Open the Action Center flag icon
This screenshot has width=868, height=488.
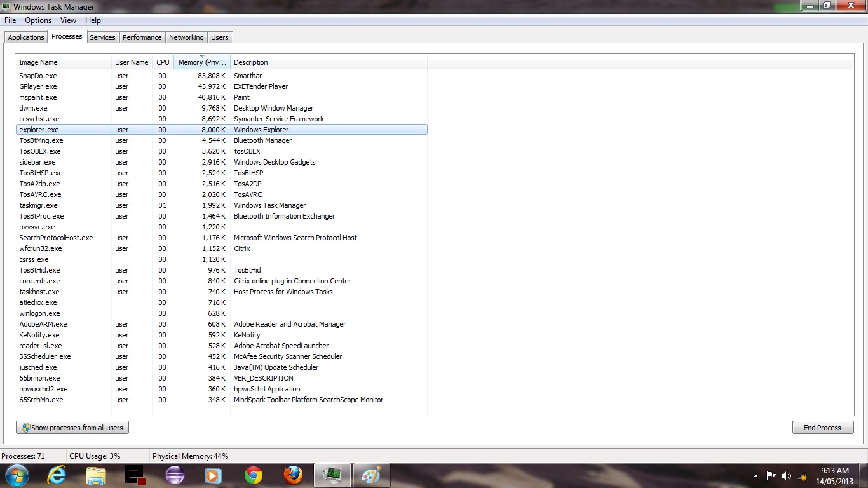click(771, 476)
